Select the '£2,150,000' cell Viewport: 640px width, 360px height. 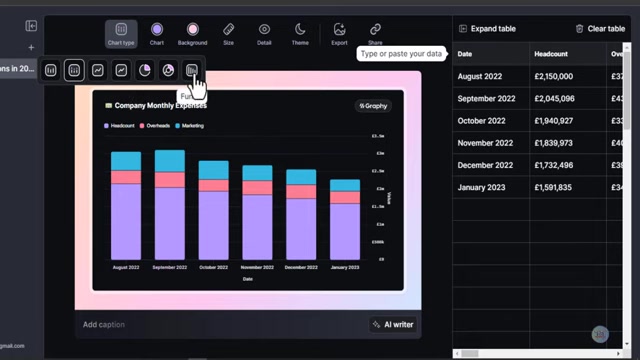point(568,76)
